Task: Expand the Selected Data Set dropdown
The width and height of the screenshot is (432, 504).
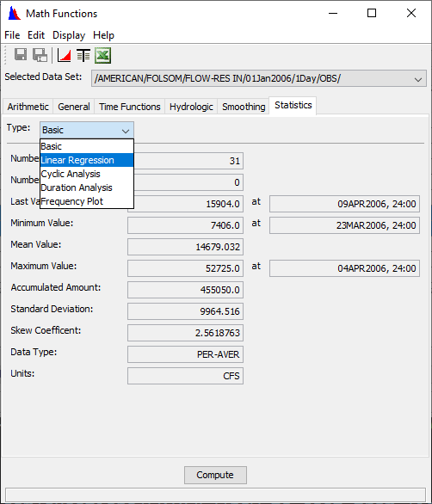Action: coord(418,79)
